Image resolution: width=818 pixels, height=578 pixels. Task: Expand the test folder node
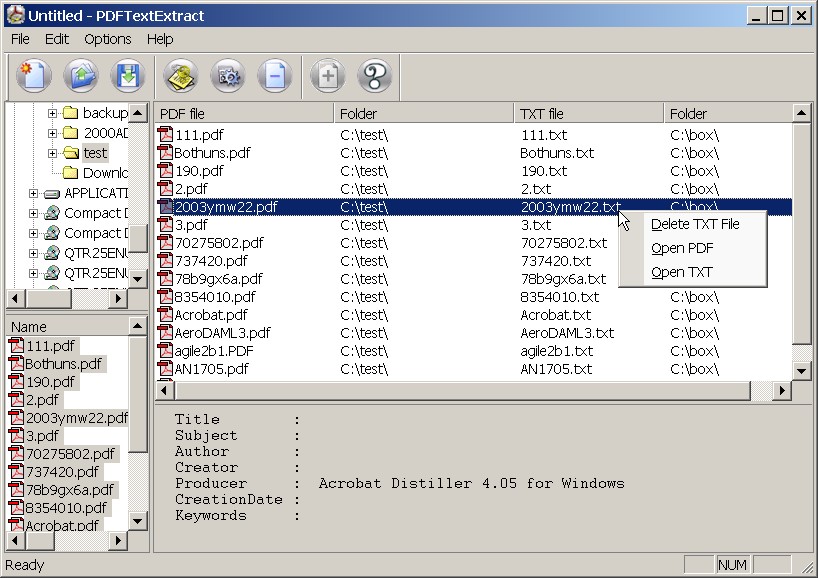(52, 153)
